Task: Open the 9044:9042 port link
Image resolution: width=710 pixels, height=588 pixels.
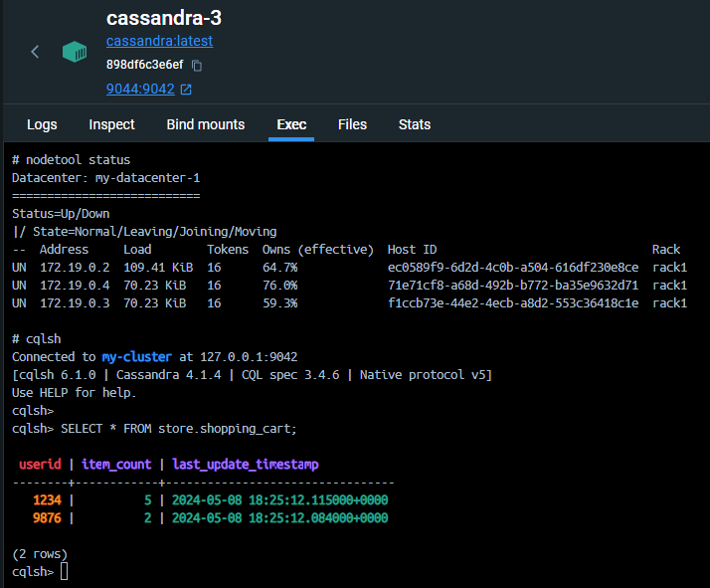Action: pos(140,89)
